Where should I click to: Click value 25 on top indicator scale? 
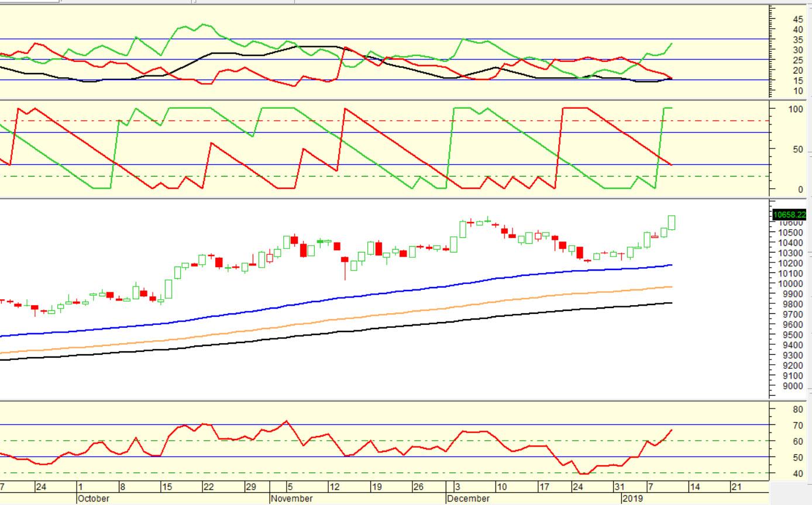tap(798, 60)
